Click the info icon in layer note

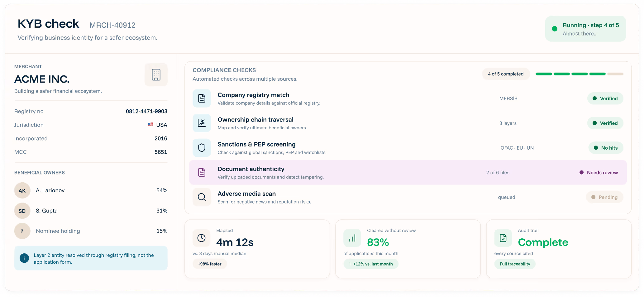(24, 258)
